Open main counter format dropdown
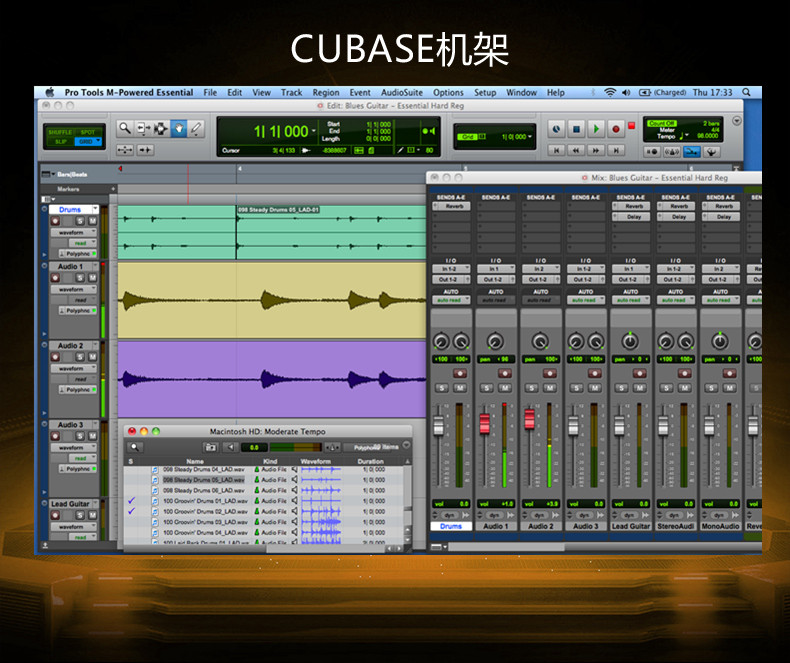The width and height of the screenshot is (790, 663). point(313,131)
